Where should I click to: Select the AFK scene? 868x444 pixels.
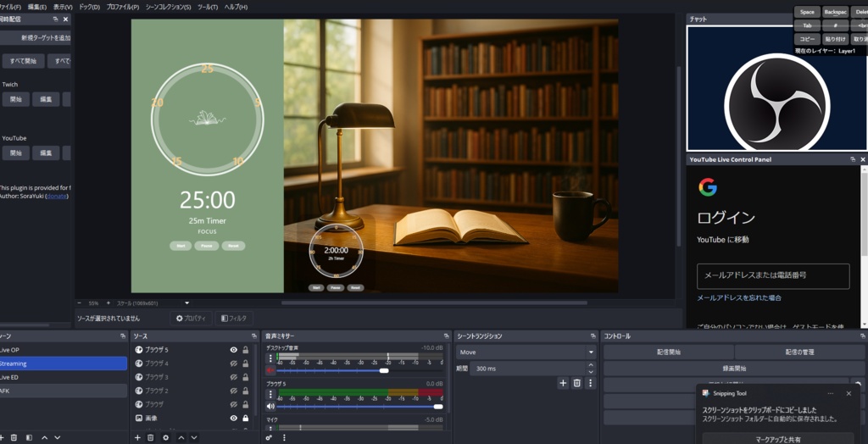(x=64, y=391)
